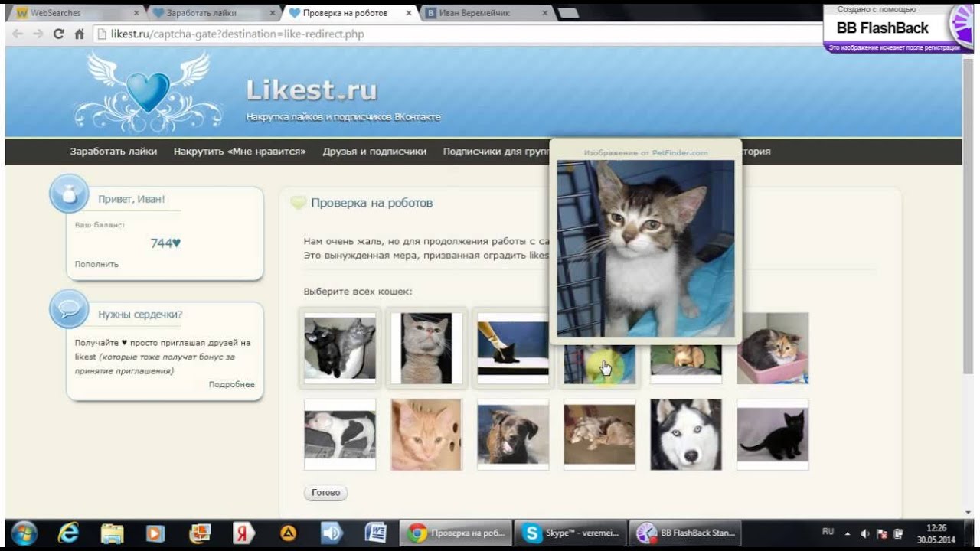Click the 744 hearts balance value
980x551 pixels.
coord(165,243)
